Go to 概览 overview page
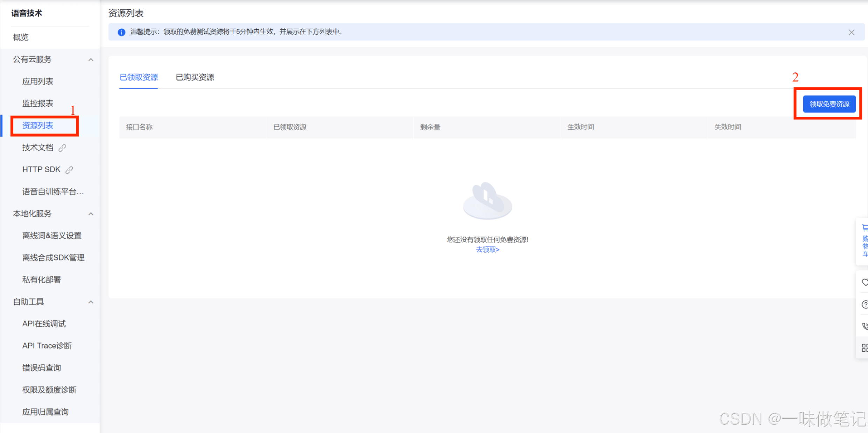868x433 pixels. click(x=21, y=37)
